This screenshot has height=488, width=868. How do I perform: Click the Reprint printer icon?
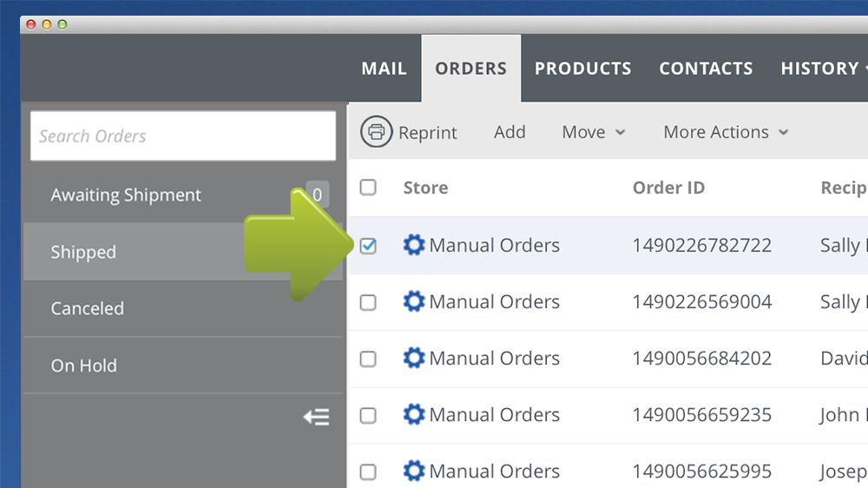click(376, 132)
